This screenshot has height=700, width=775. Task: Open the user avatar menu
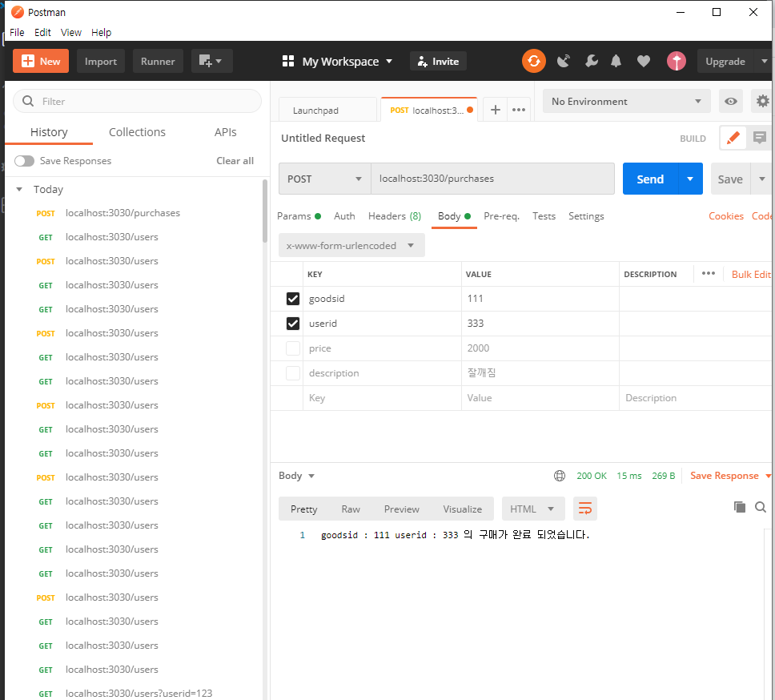(x=677, y=62)
